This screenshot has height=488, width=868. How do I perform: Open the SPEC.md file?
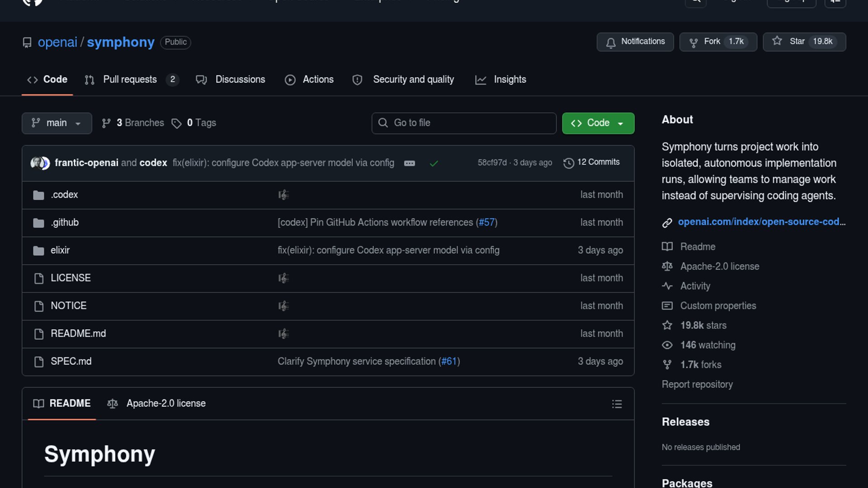pyautogui.click(x=71, y=361)
